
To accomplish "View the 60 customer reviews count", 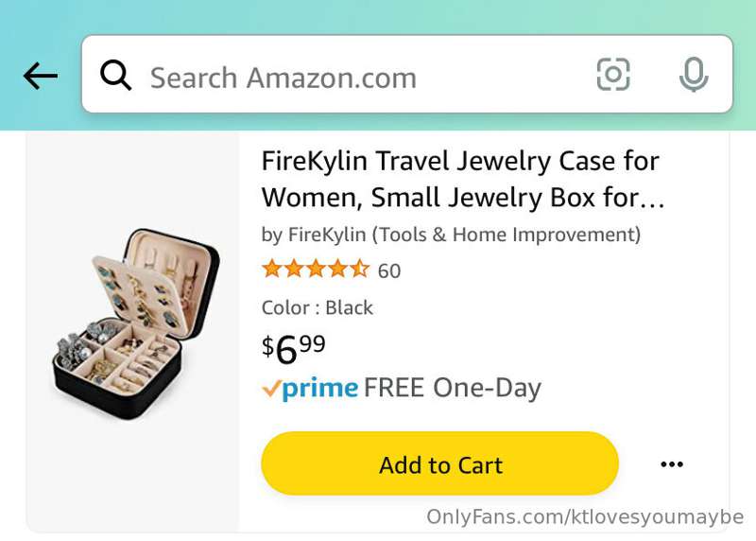I will coord(389,270).
